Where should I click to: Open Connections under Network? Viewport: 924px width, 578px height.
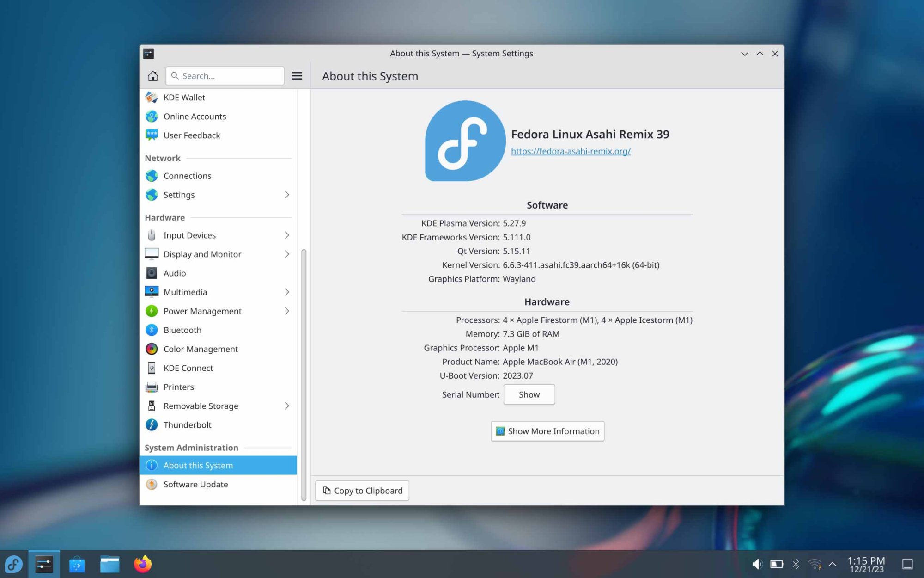click(187, 176)
